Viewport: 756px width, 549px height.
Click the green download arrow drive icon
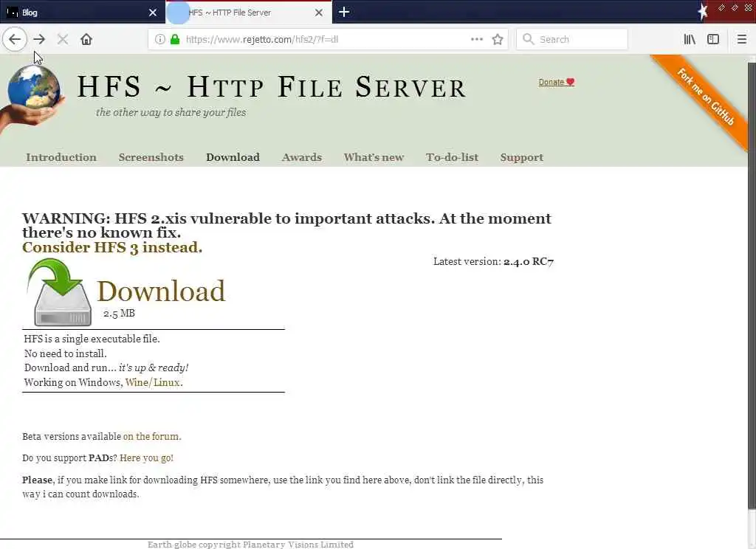click(60, 292)
